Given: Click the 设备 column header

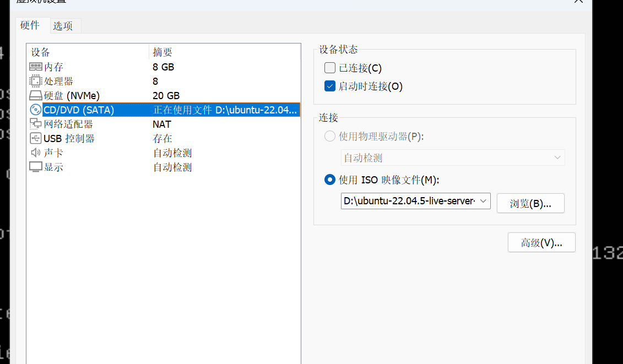Looking at the screenshot, I should coord(88,52).
